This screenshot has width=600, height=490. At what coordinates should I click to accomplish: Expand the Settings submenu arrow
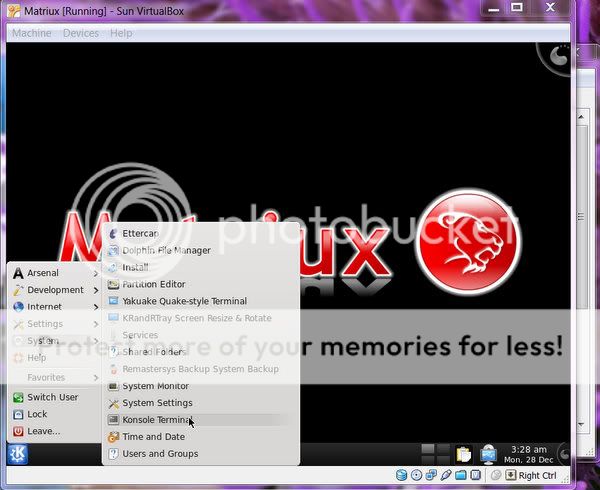tap(96, 324)
